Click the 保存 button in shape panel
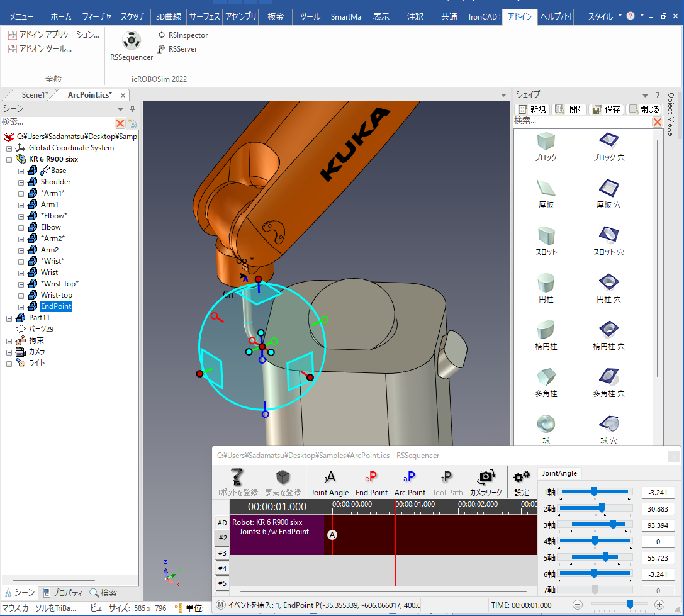Image resolution: width=684 pixels, height=616 pixels. [606, 109]
